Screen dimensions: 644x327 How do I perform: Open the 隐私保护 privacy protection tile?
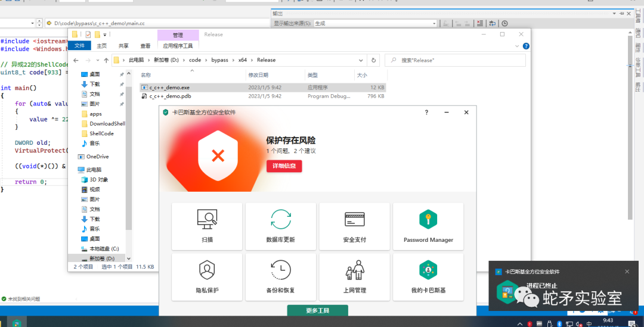pos(207,277)
